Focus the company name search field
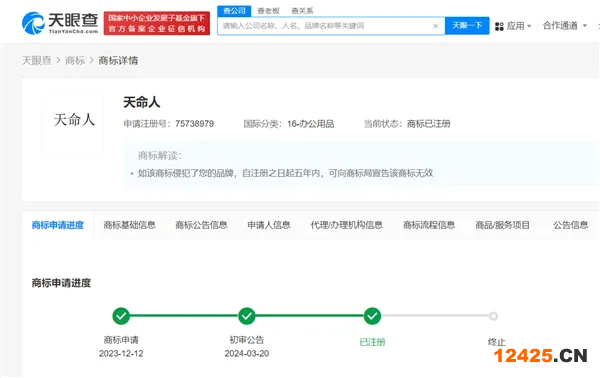Screen dimensions: 600x378 point(331,26)
